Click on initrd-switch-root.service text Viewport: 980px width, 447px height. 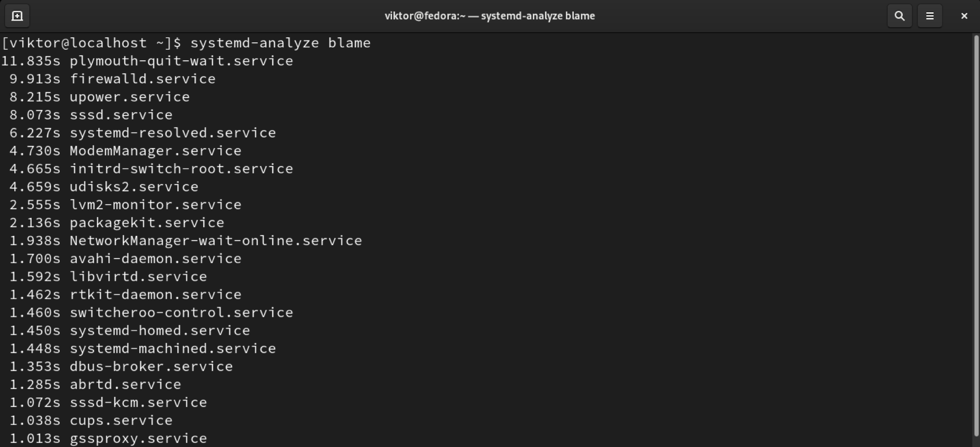pos(181,169)
